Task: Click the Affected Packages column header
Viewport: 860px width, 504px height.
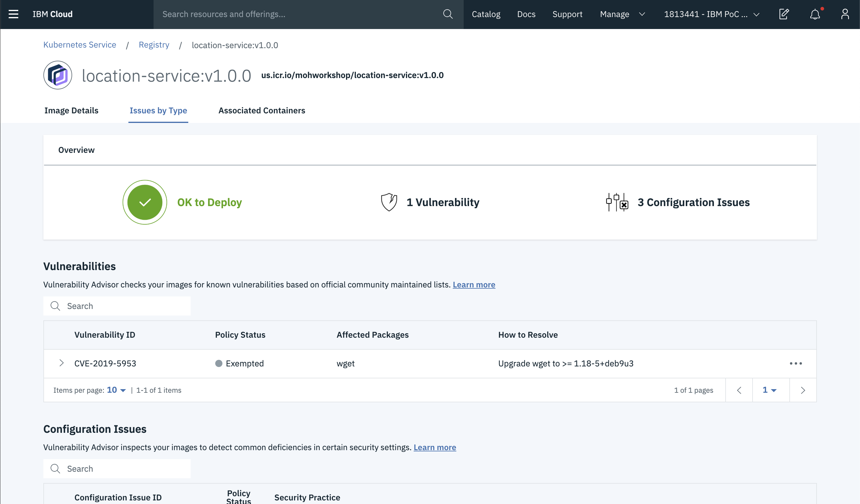Action: [373, 335]
